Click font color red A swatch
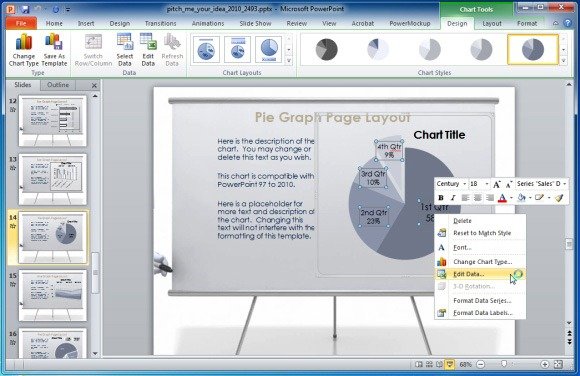 click(502, 198)
